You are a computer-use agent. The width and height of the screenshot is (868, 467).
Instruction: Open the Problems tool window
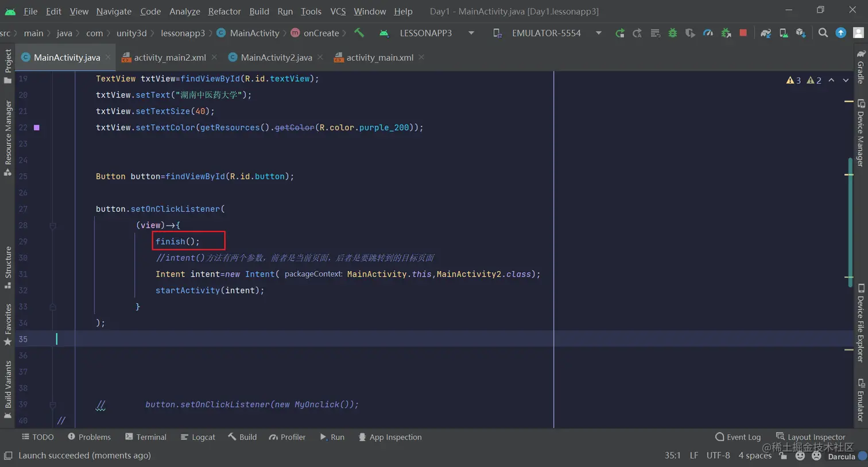point(89,437)
